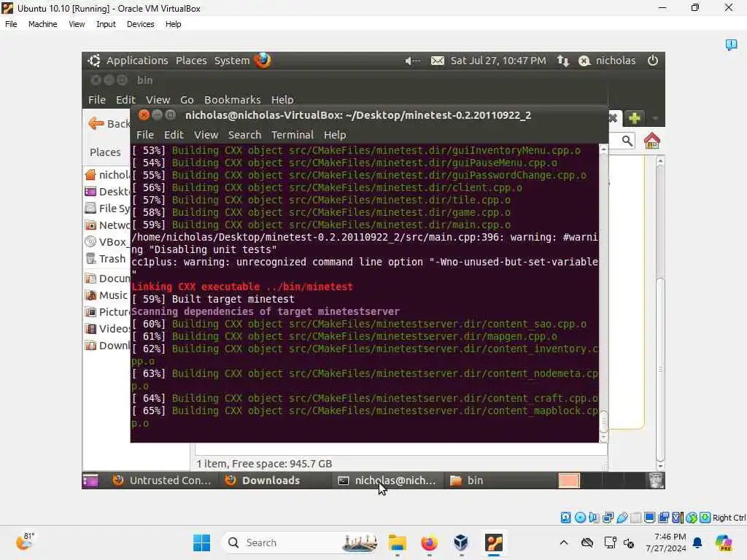Select Documents in Places sidebar
Viewport: 747px width, 560px height.
pyautogui.click(x=107, y=278)
